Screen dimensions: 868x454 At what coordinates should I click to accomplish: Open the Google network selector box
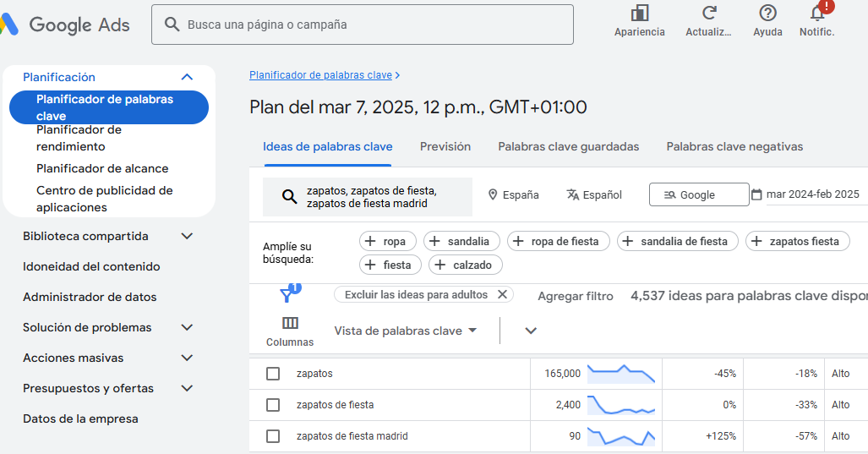[x=699, y=195]
